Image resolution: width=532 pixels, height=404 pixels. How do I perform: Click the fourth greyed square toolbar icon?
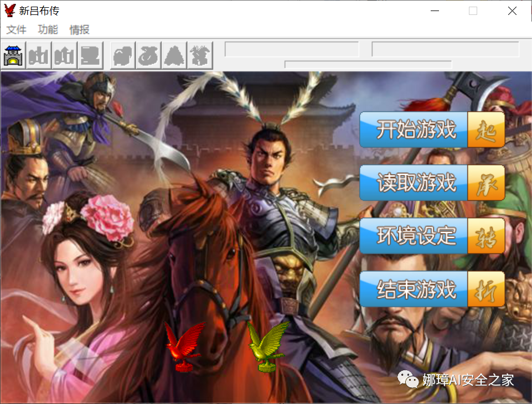coord(90,56)
